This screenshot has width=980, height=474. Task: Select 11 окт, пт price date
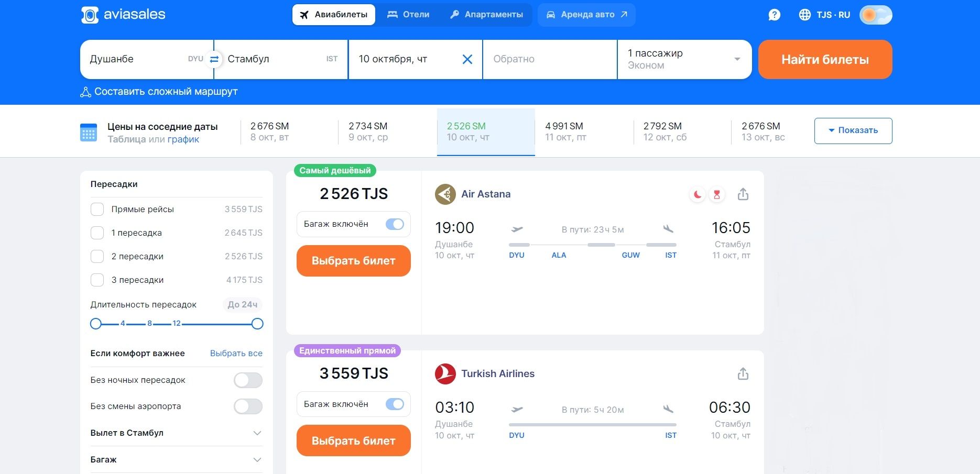tap(584, 131)
